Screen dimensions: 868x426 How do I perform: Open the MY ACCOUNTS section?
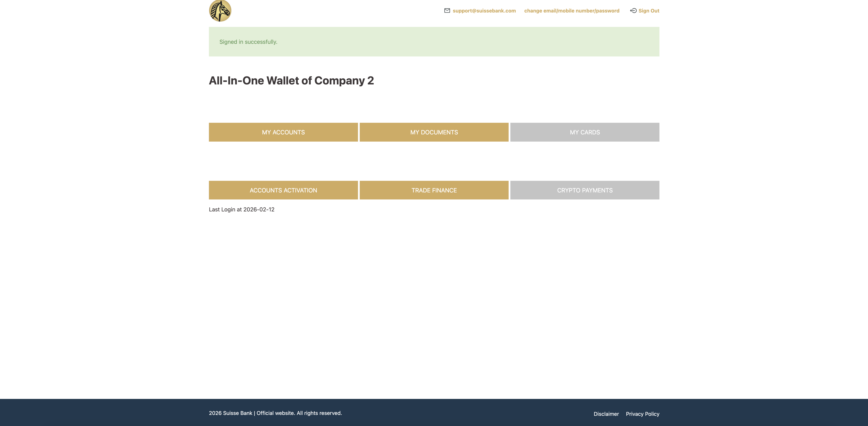[x=283, y=132]
